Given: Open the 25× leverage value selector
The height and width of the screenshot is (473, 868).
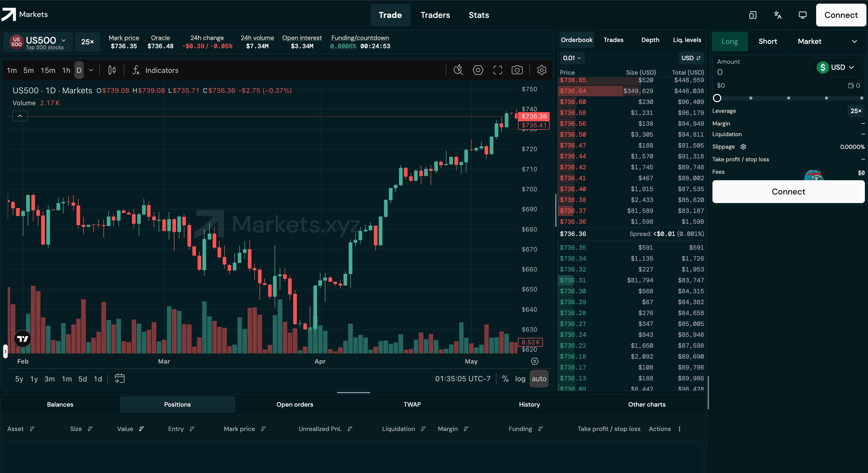Looking at the screenshot, I should click(x=856, y=111).
